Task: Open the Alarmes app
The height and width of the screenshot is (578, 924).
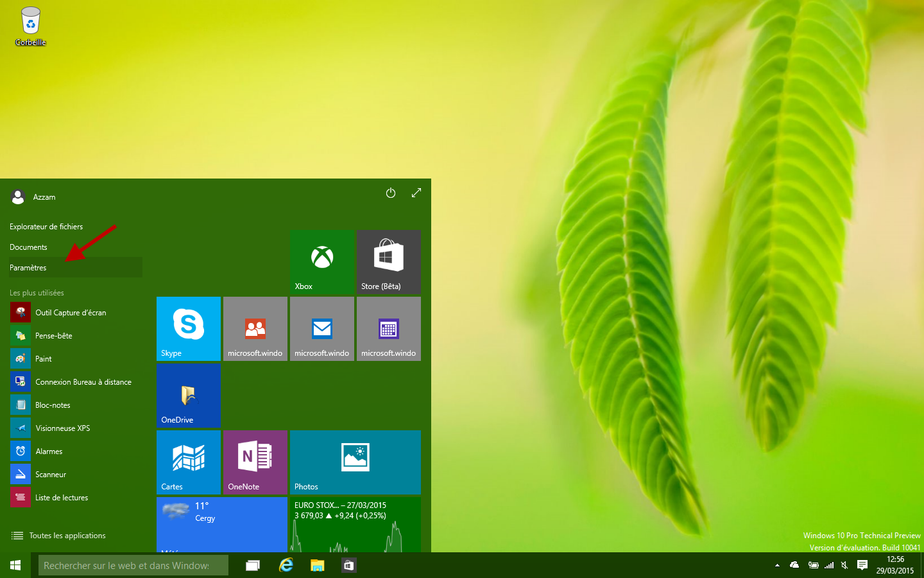Action: (x=76, y=451)
